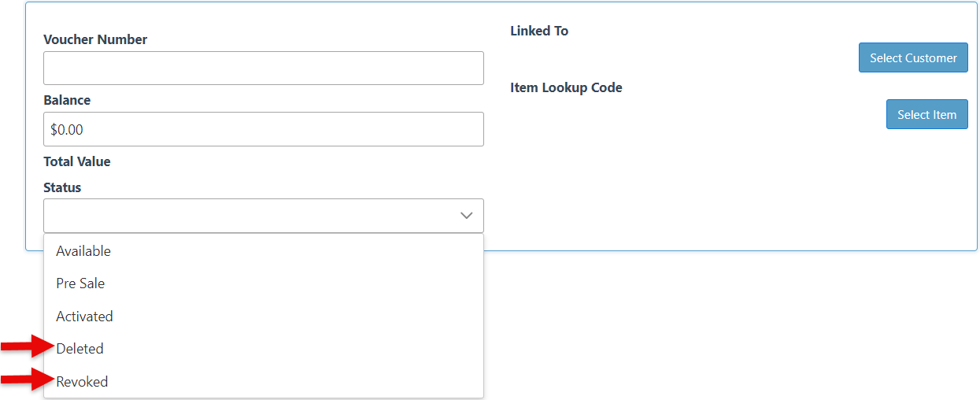
Task: Pick Activated in the Status dropdown list
Action: coord(84,317)
